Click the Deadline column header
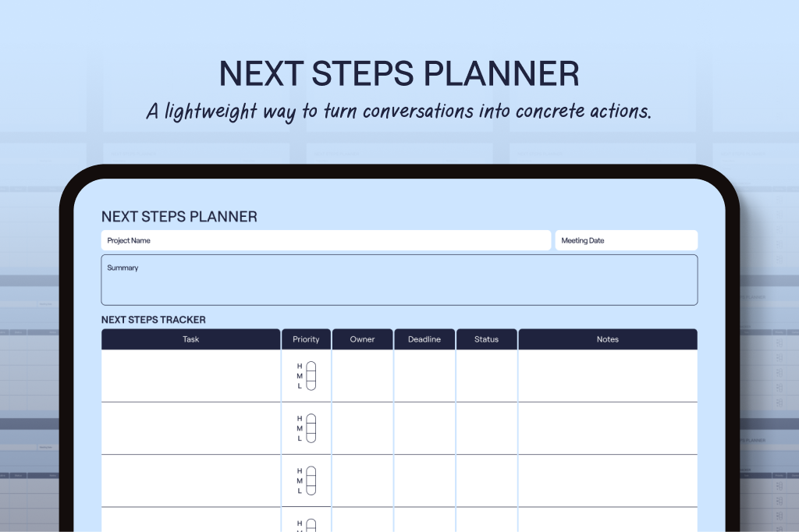The height and width of the screenshot is (532, 799). click(x=424, y=339)
